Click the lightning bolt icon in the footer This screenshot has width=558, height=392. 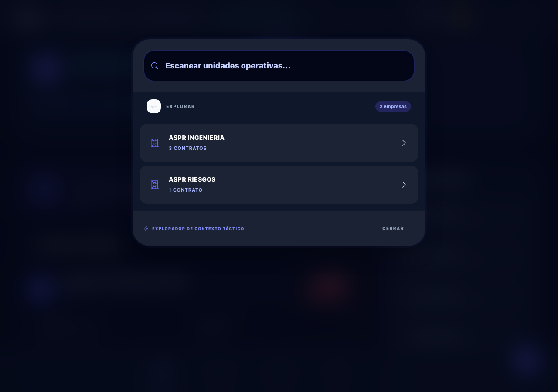[146, 228]
